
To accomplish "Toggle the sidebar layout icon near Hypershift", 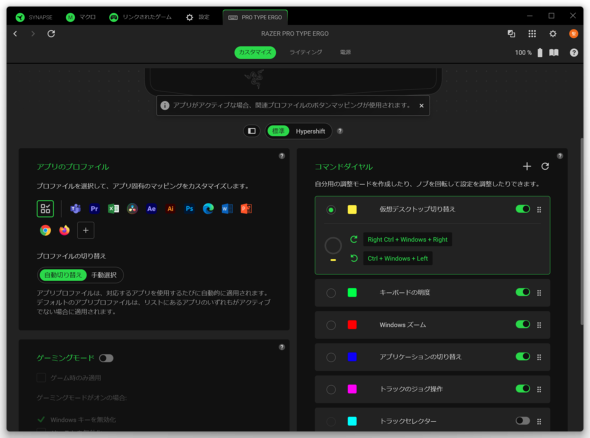I will (252, 131).
